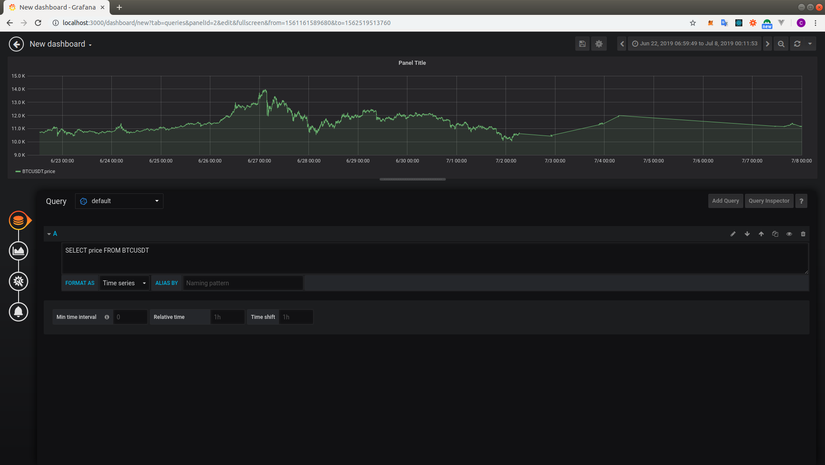Open the Query Inspector
825x465 pixels.
(769, 201)
